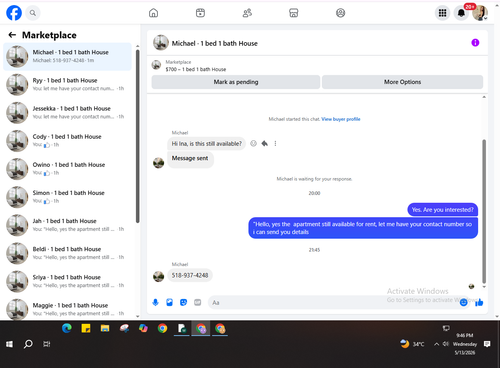Click Michael's avatar in the chat header

161,43
